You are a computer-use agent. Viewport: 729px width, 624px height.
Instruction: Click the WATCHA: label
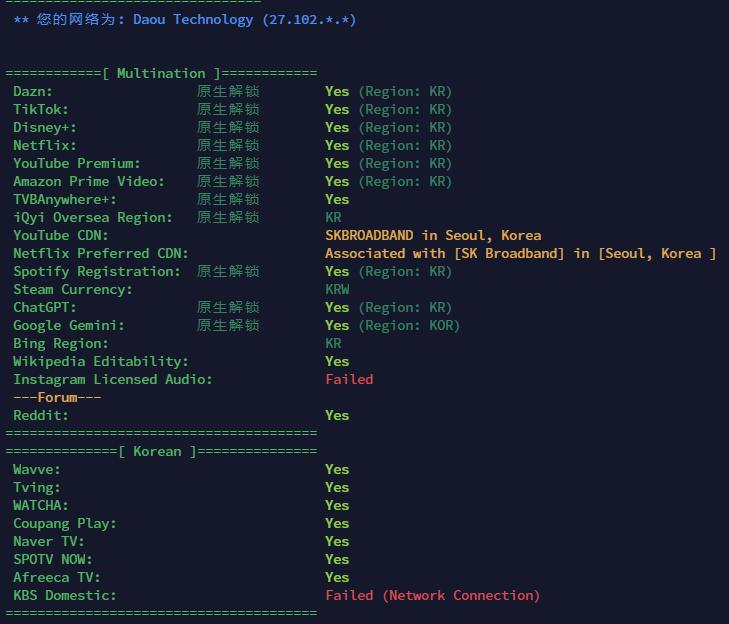41,505
